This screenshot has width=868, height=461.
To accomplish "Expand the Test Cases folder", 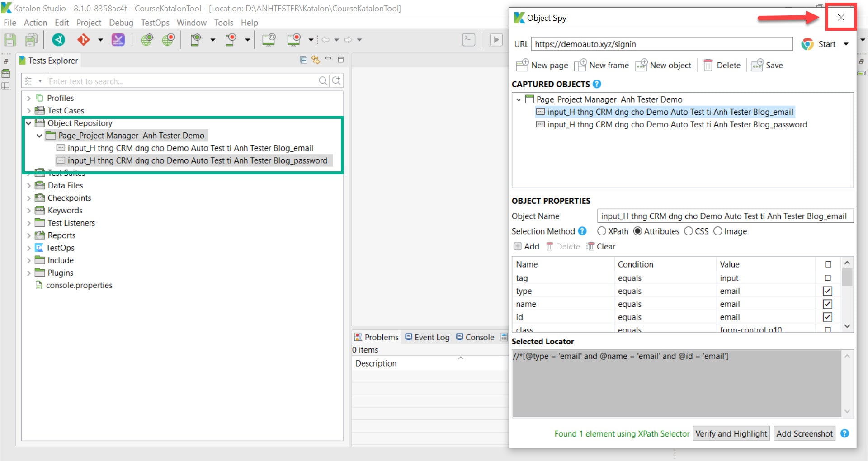I will pyautogui.click(x=29, y=111).
